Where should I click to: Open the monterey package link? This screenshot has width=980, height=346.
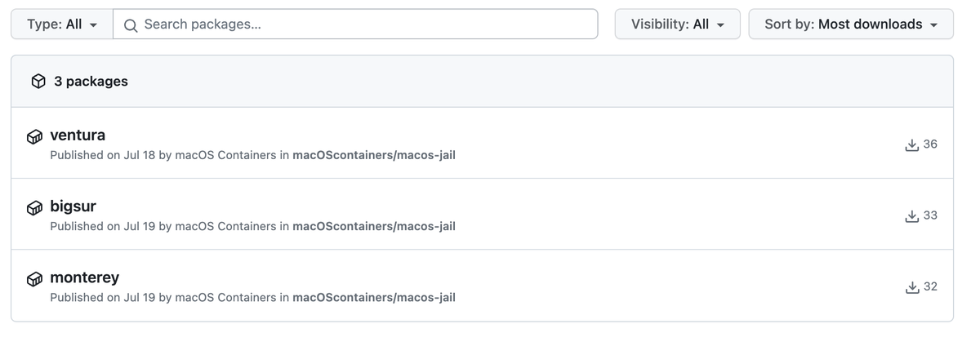tap(84, 277)
